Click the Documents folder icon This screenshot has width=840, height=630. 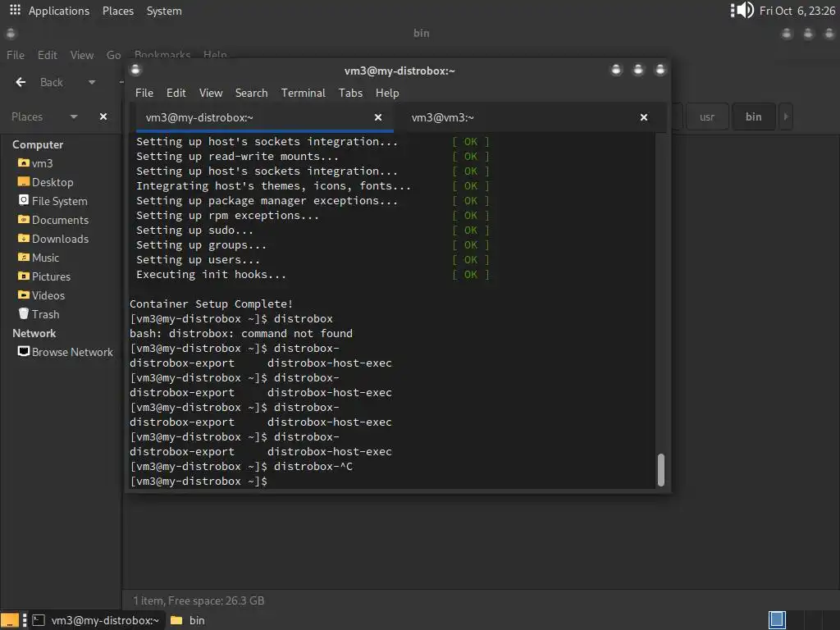[x=24, y=219]
